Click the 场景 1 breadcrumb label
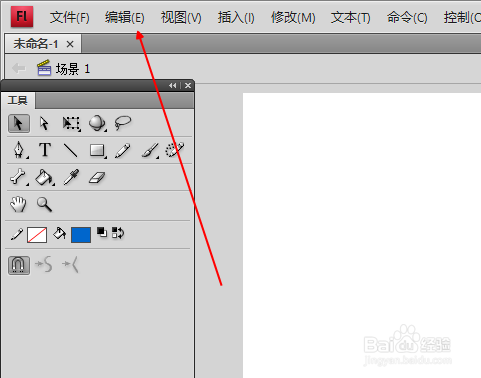Image resolution: width=481 pixels, height=378 pixels. tap(73, 69)
